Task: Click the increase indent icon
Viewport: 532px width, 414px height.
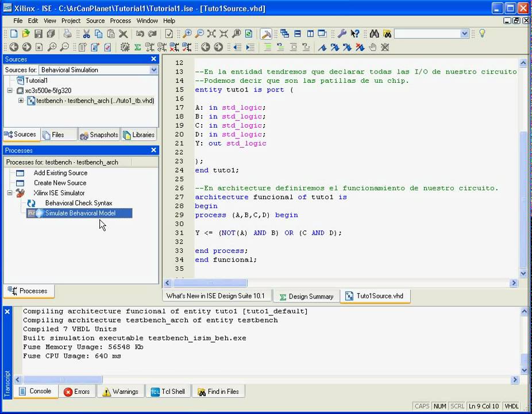Action: pyautogui.click(x=250, y=47)
